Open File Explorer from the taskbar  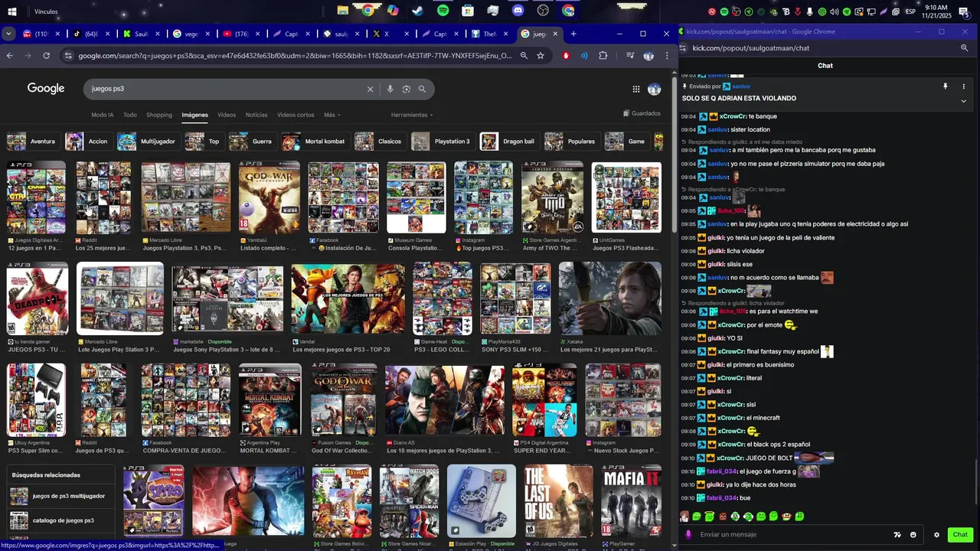point(342,11)
